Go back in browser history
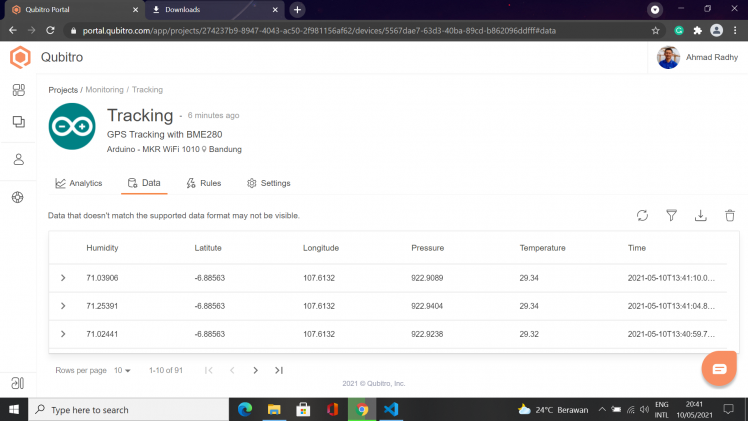The width and height of the screenshot is (748, 421). click(x=13, y=31)
